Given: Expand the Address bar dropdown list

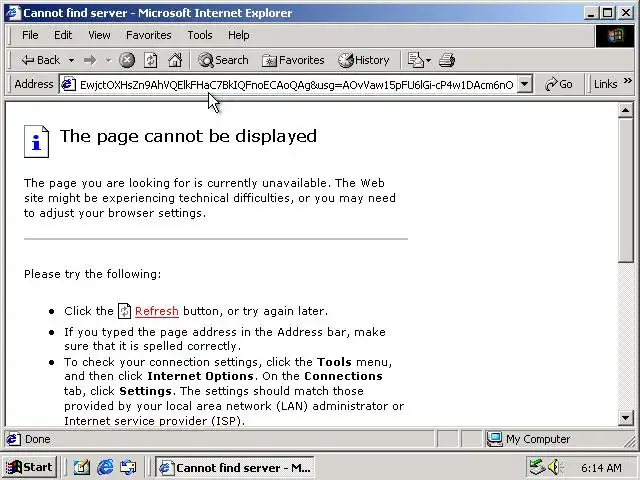Looking at the screenshot, I should point(525,84).
